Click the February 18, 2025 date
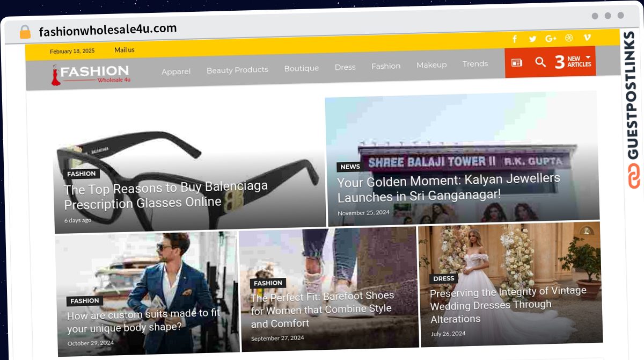 pos(72,52)
